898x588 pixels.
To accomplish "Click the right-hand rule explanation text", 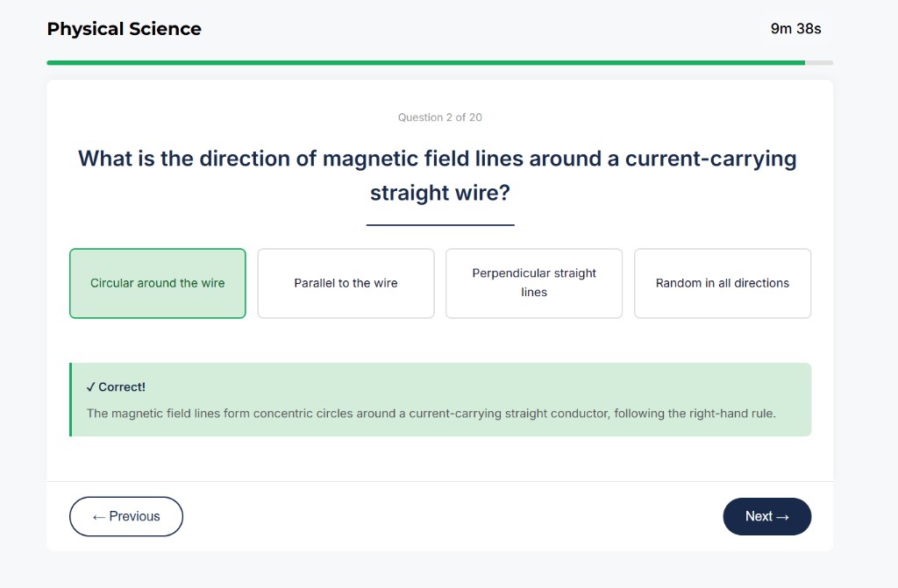I will tap(430, 413).
